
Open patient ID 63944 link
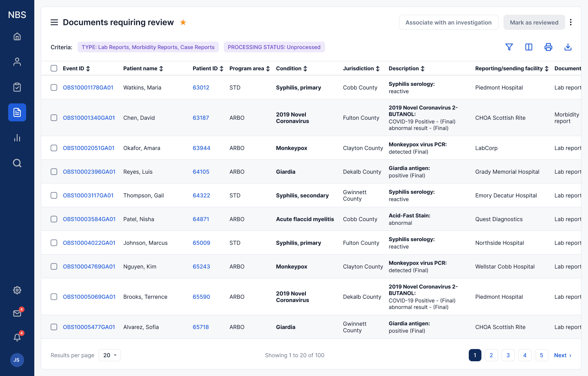point(202,148)
